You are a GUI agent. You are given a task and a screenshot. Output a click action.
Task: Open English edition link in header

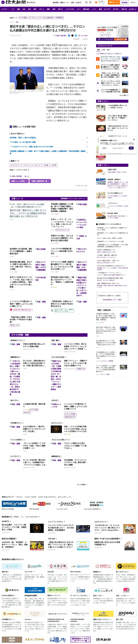(78, 2)
